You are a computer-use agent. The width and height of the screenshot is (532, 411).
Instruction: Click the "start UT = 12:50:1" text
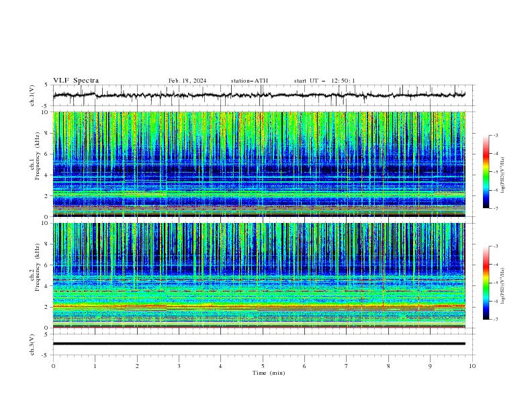(324, 81)
